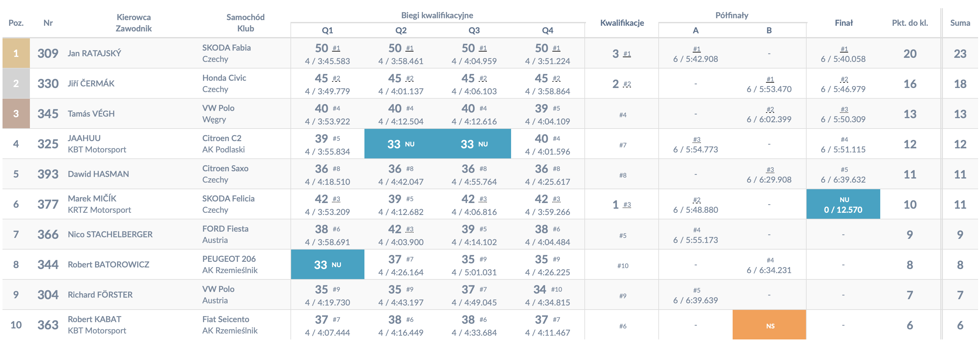Click the Q1 column header
The width and height of the screenshot is (980, 352).
click(x=327, y=30)
